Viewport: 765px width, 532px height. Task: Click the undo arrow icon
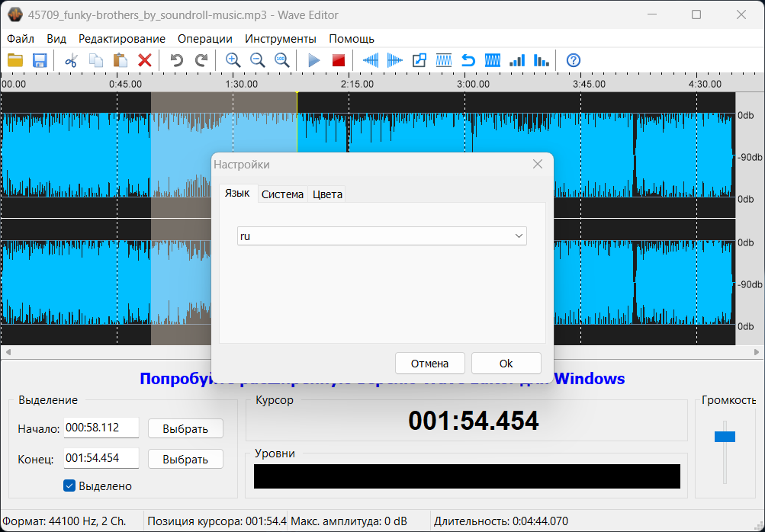(177, 60)
